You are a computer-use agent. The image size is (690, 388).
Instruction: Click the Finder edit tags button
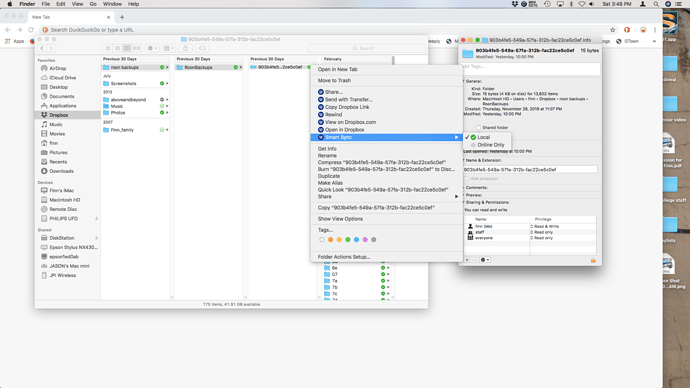[202, 48]
